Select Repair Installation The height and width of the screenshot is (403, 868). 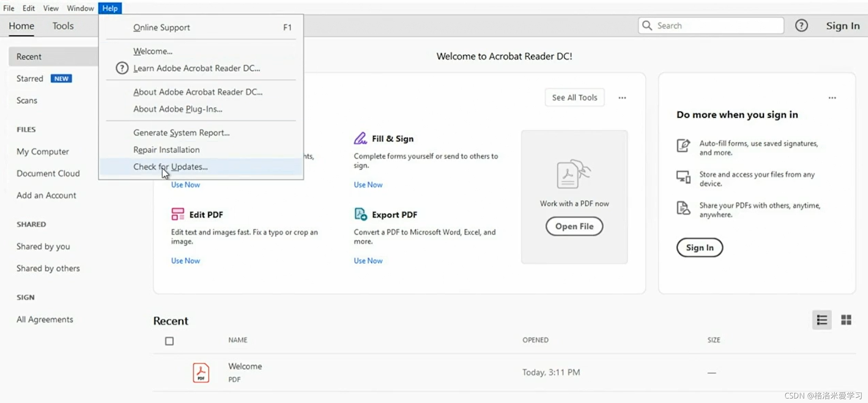(201, 149)
